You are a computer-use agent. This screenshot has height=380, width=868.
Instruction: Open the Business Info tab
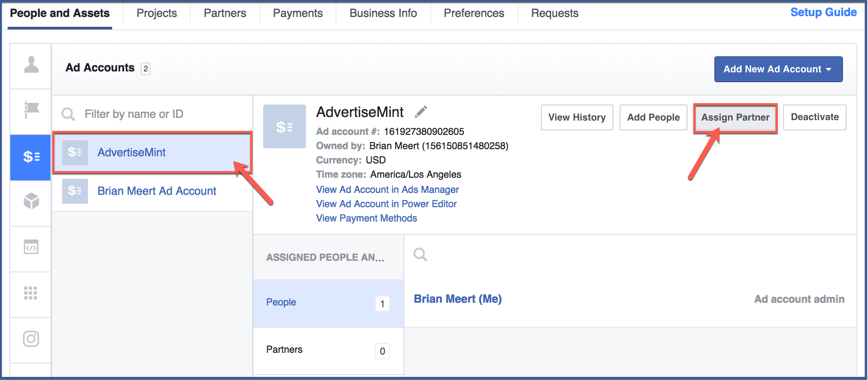pos(383,13)
